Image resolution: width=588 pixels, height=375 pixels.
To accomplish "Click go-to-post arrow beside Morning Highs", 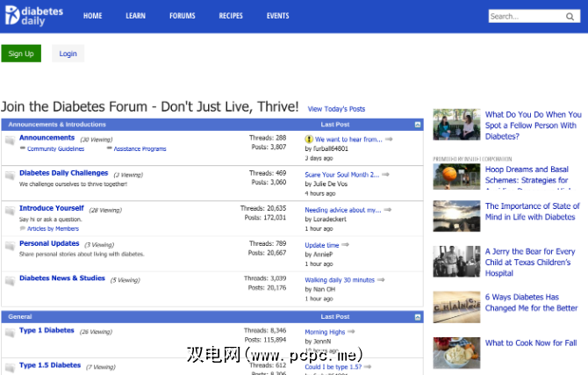I will pos(351,332).
